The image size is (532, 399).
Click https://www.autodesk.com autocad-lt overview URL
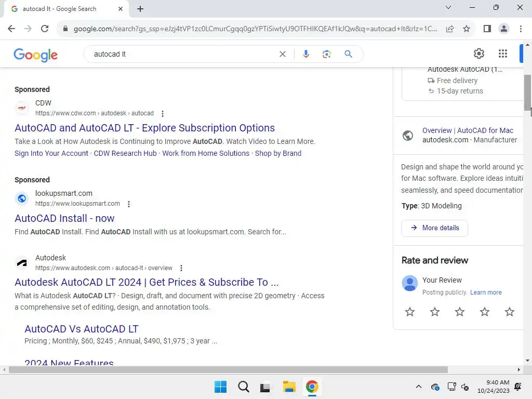coord(104,268)
